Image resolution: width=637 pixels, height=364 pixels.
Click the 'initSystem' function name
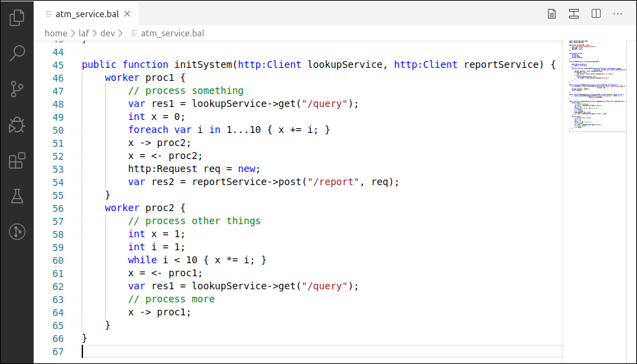coord(203,64)
